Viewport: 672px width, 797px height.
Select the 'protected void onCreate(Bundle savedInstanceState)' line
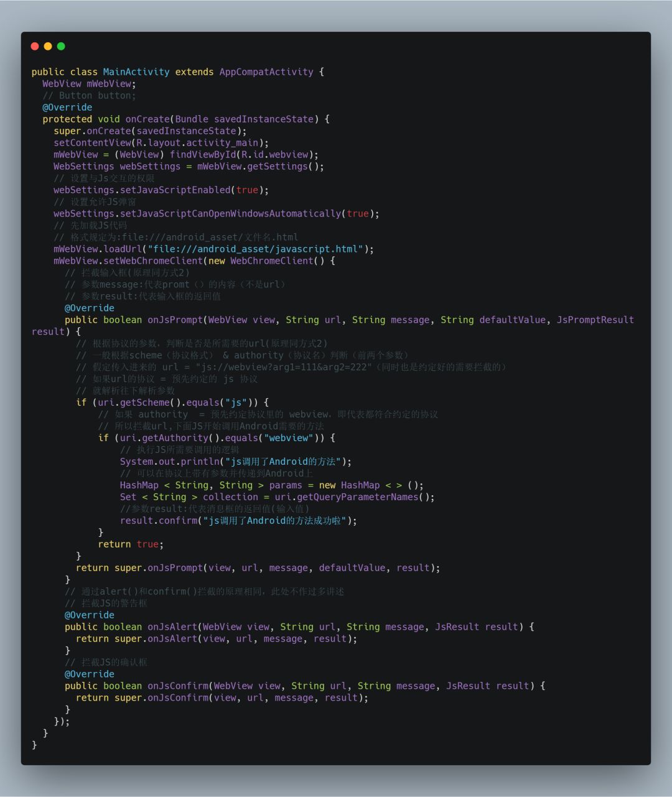186,119
